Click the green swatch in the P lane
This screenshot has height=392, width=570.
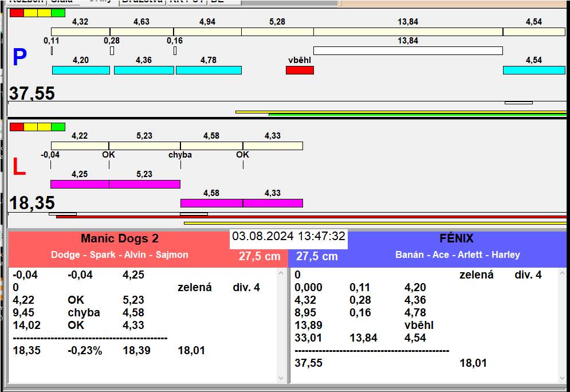click(58, 13)
